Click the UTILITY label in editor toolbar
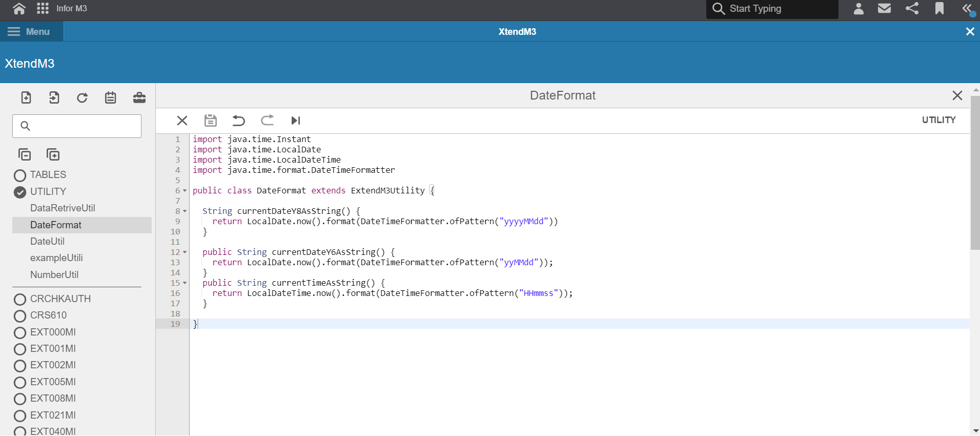This screenshot has width=980, height=436. (938, 120)
